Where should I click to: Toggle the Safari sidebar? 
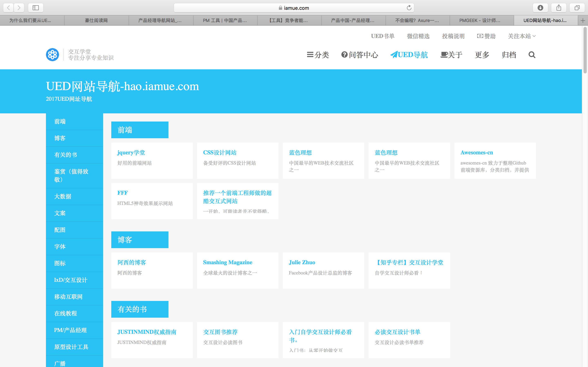[x=36, y=8]
